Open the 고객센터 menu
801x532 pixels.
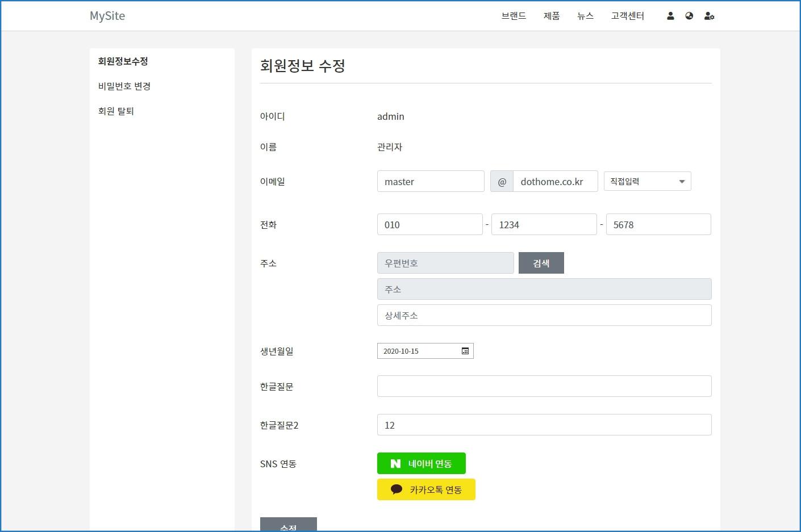point(627,16)
